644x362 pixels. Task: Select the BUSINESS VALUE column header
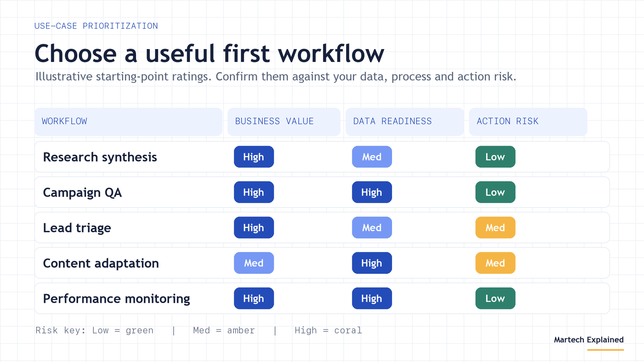pyautogui.click(x=284, y=121)
